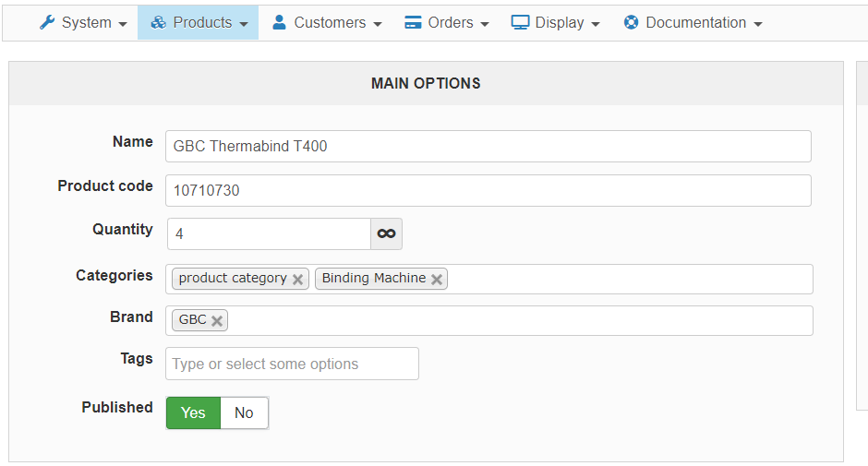Image resolution: width=868 pixels, height=466 pixels.
Task: Click the Customers person icon
Action: click(280, 23)
